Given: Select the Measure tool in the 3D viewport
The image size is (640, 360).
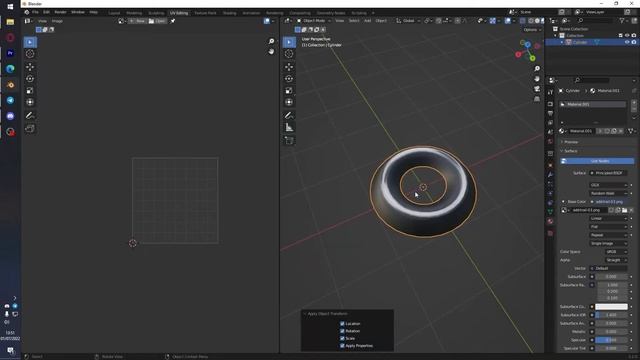Looking at the screenshot, I should 289,128.
